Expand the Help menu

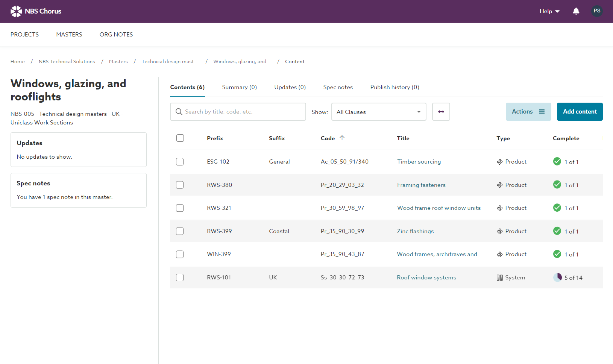point(549,11)
